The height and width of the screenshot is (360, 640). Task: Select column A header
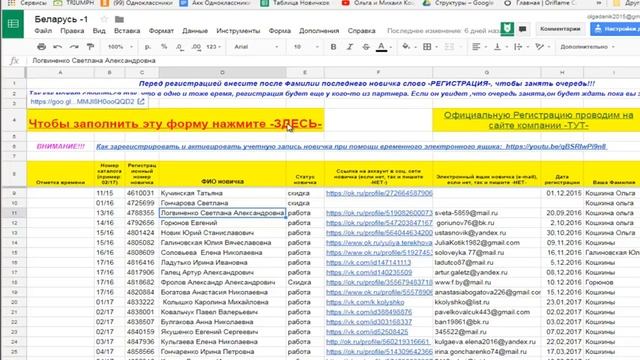pyautogui.click(x=60, y=72)
